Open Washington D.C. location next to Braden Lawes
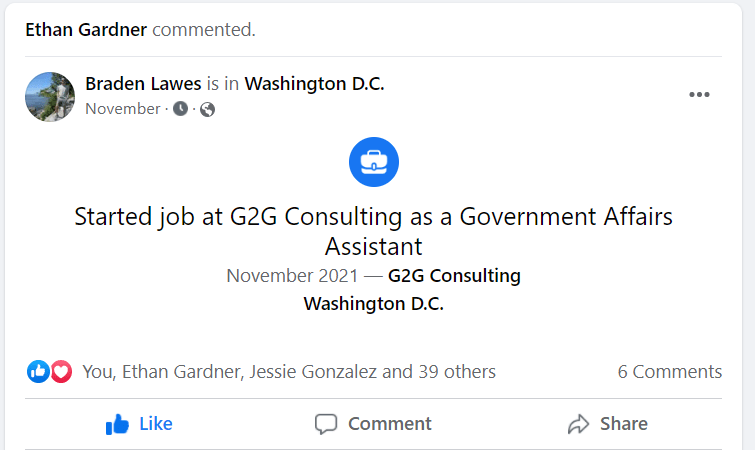The height and width of the screenshot is (450, 755). [x=314, y=84]
